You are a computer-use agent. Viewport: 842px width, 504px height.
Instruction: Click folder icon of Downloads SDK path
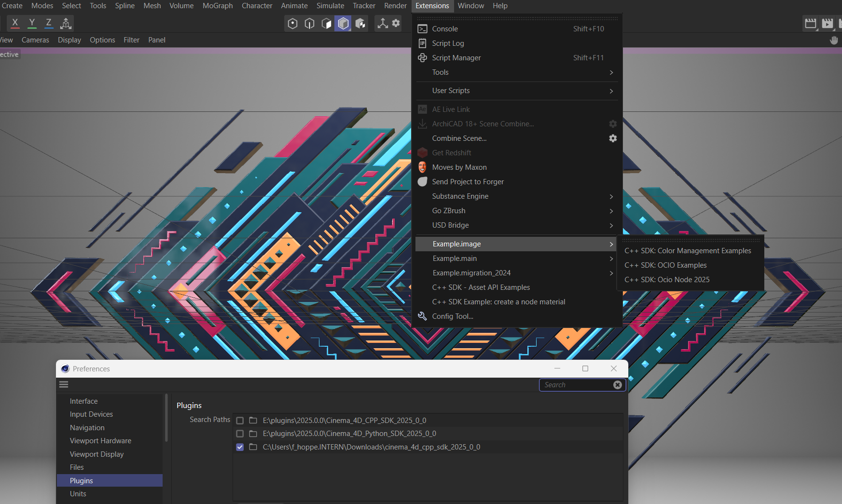[253, 447]
